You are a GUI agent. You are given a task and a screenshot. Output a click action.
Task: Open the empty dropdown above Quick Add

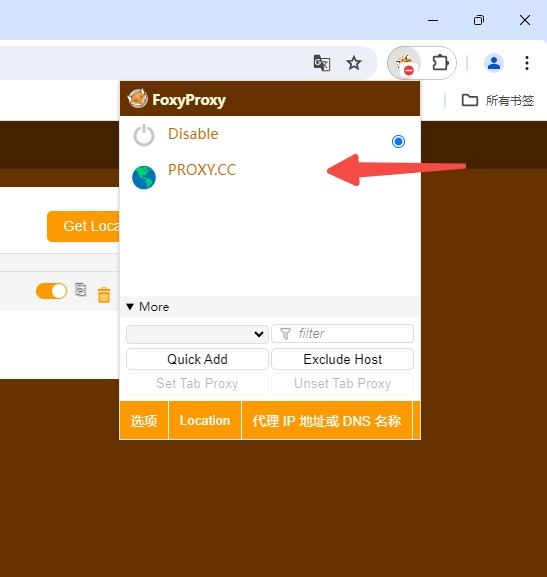coord(197,334)
